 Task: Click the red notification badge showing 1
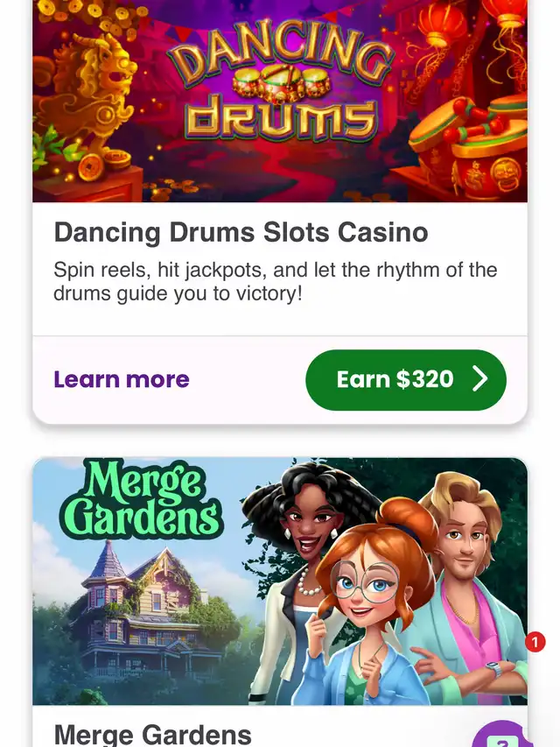tap(535, 642)
